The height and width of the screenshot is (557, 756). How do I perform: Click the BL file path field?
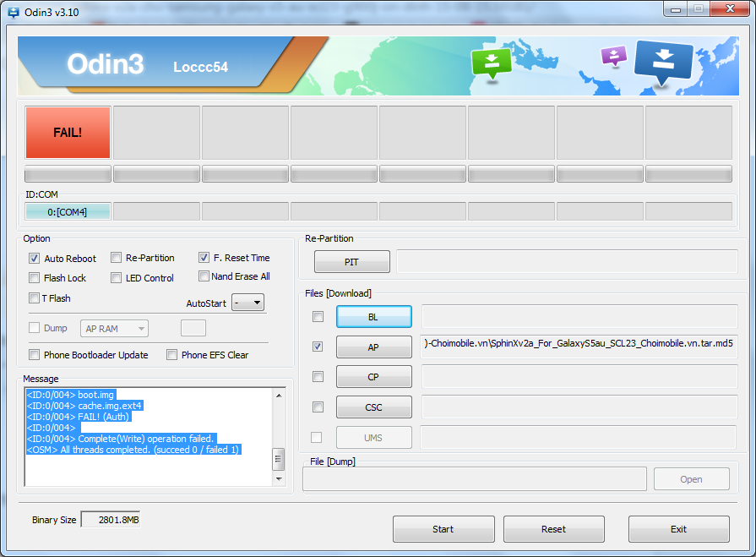click(x=579, y=316)
